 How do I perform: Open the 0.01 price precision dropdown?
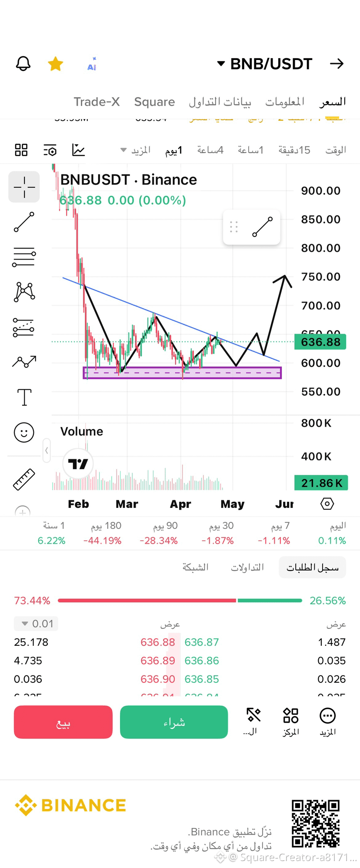click(36, 624)
